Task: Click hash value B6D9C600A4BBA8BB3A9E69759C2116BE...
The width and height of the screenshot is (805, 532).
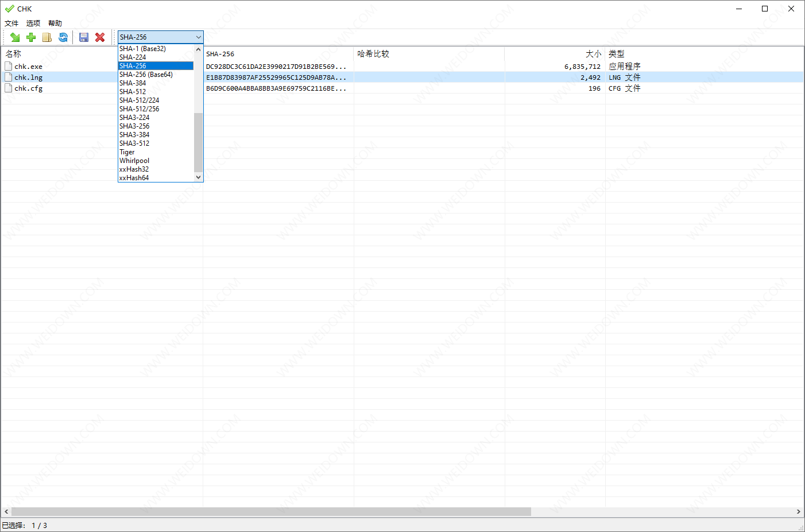Action: (276, 88)
